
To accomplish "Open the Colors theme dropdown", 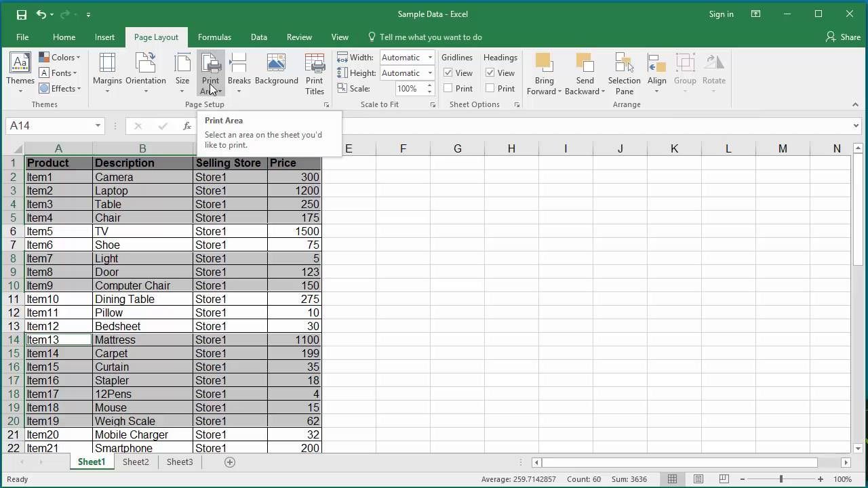I will click(60, 58).
